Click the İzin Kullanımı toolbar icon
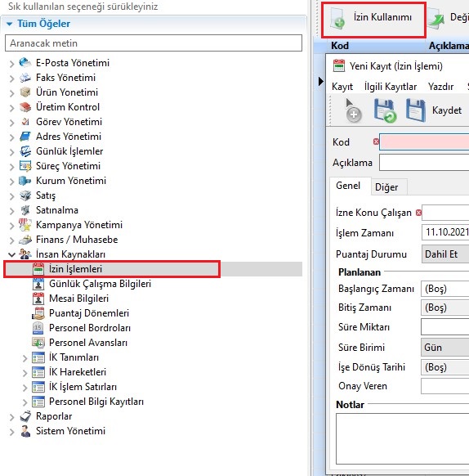469x476 pixels. pos(337,19)
